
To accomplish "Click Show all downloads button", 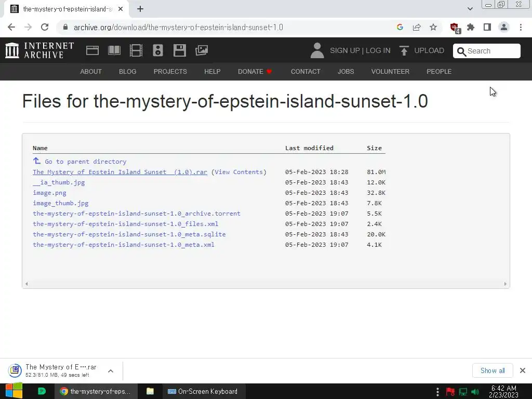I will click(493, 370).
